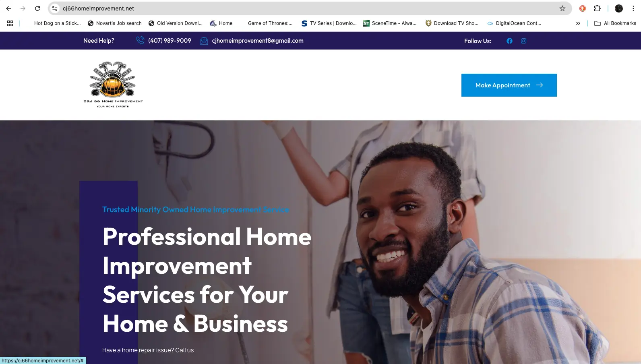
Task: Open the Chrome three-dot menu
Action: pyautogui.click(x=633, y=8)
